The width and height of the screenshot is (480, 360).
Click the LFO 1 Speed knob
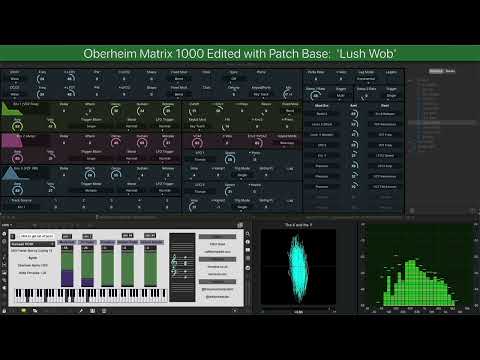pos(230,159)
